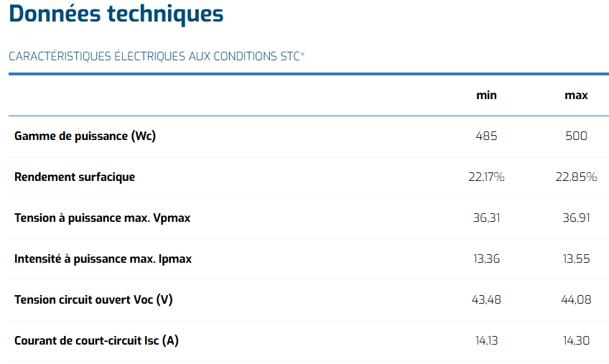
Task: Select the "min" column header
Action: tap(486, 95)
